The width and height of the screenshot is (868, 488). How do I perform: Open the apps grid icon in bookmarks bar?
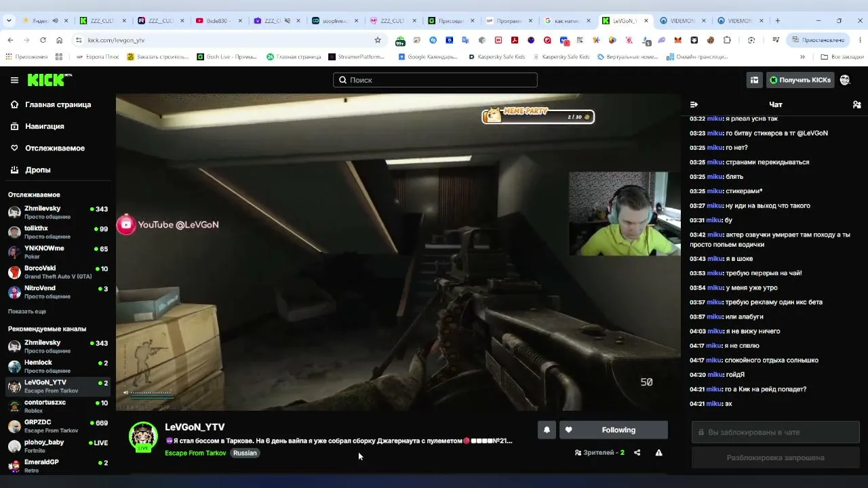pyautogui.click(x=59, y=57)
